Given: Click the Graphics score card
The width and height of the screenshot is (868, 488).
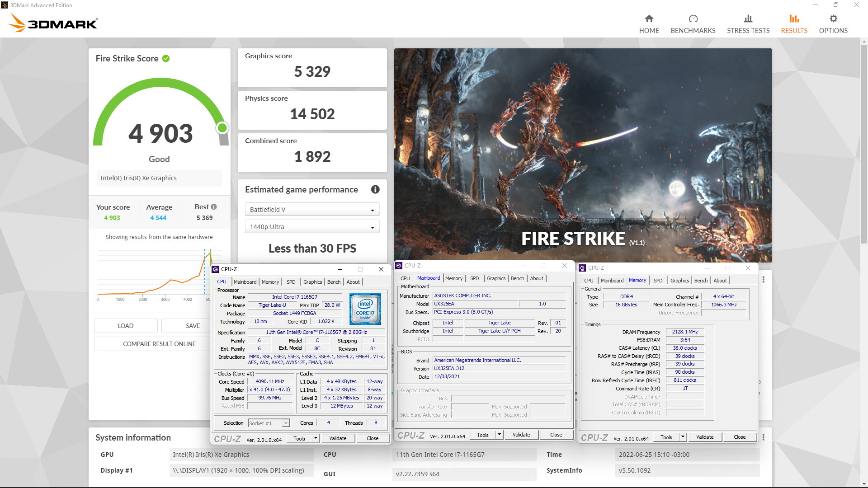Looking at the screenshot, I should (x=312, y=68).
